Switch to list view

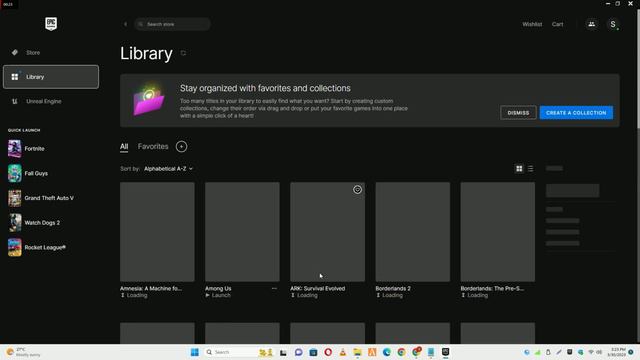pyautogui.click(x=530, y=169)
